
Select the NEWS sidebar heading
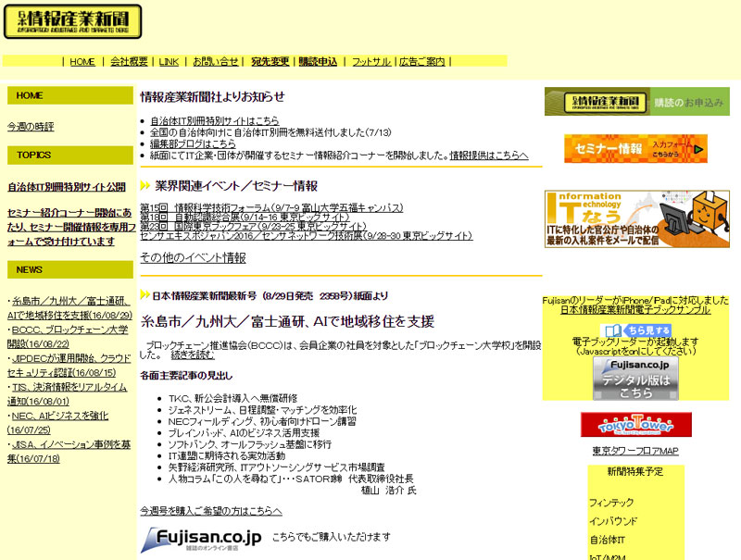pyautogui.click(x=70, y=269)
